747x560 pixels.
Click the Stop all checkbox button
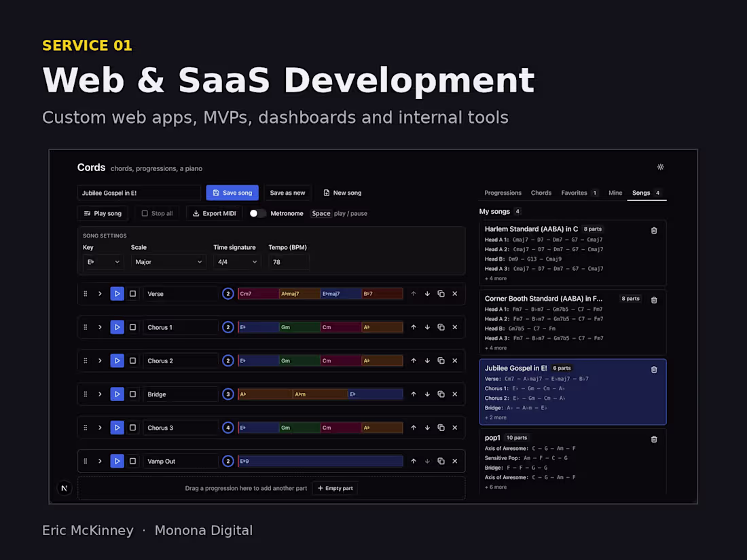point(158,213)
